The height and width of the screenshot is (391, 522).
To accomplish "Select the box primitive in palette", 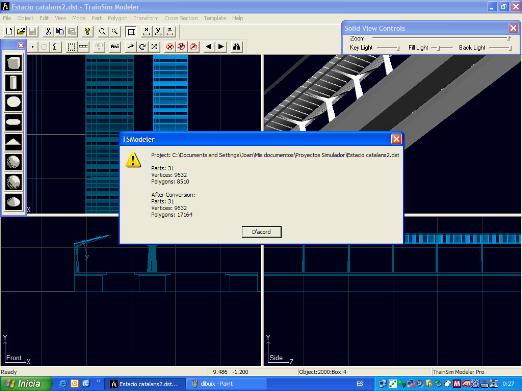I will [13, 63].
